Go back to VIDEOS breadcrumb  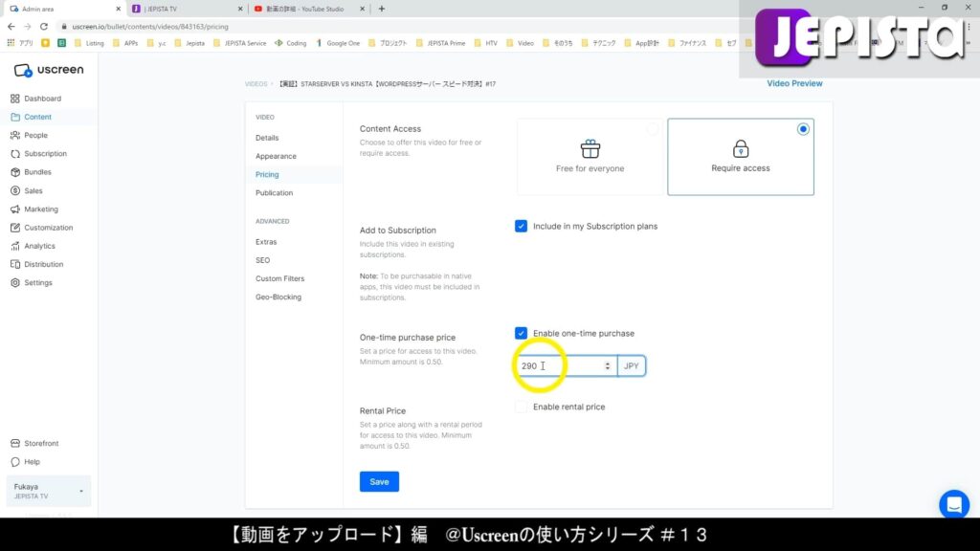click(256, 84)
